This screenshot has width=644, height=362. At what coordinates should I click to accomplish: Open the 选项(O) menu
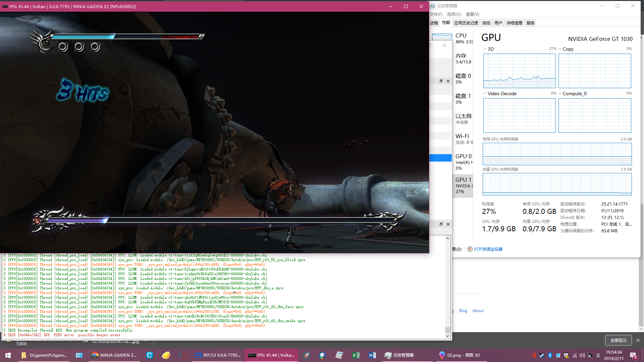point(454,14)
